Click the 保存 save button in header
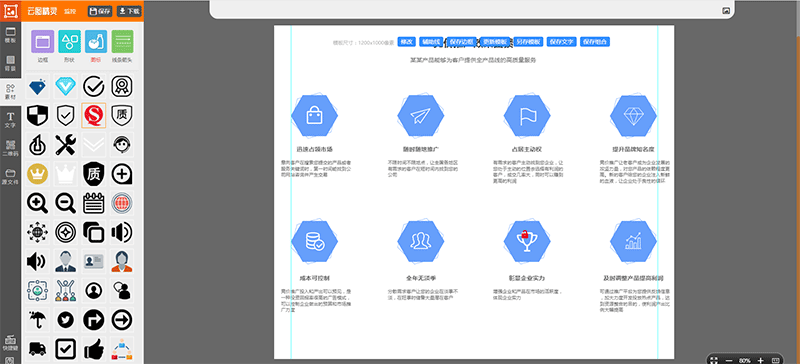The width and height of the screenshot is (800, 364). tap(100, 11)
